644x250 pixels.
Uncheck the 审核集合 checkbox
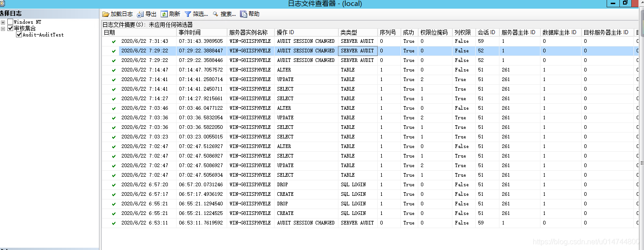click(x=10, y=28)
